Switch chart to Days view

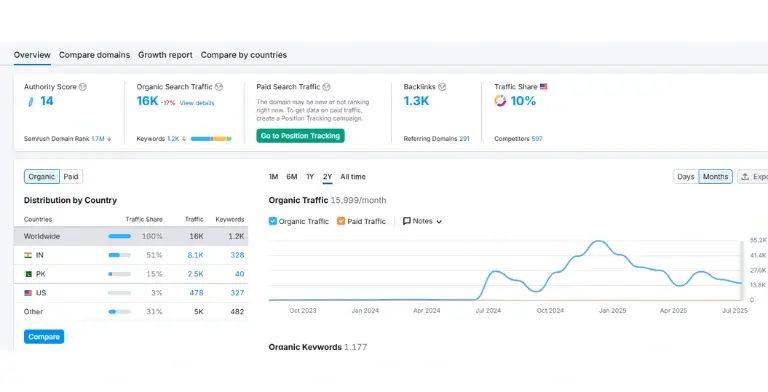coord(686,177)
